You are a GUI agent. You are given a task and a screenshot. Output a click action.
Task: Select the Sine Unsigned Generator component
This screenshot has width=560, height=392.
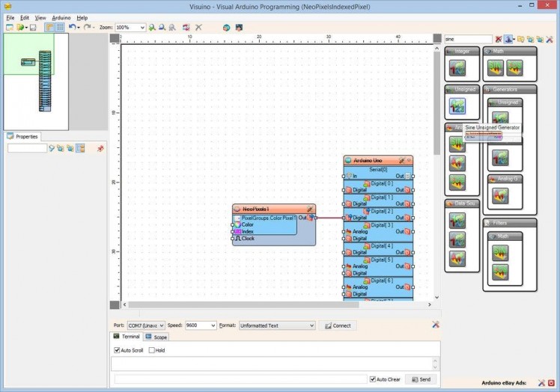pos(500,117)
